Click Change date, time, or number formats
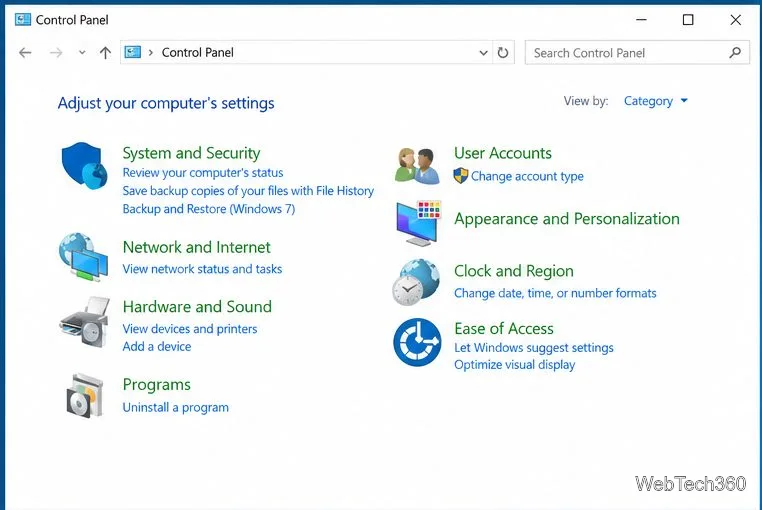This screenshot has width=762, height=510. pos(555,293)
